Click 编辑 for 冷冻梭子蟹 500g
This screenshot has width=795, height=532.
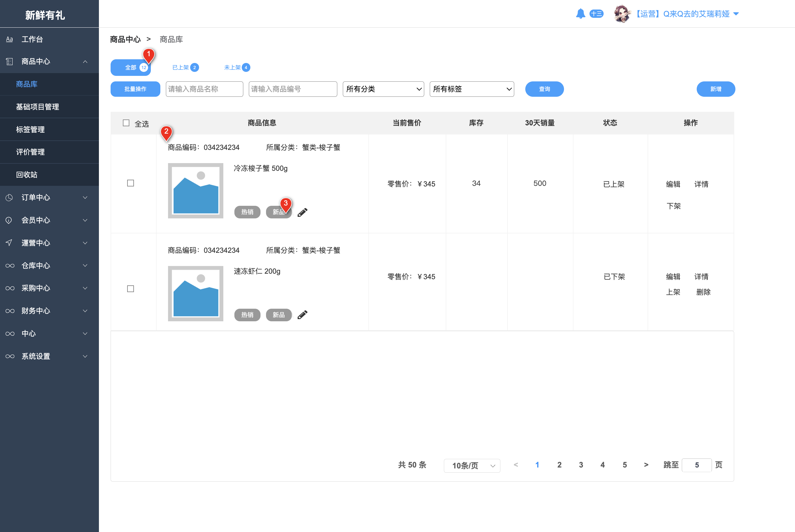click(673, 184)
